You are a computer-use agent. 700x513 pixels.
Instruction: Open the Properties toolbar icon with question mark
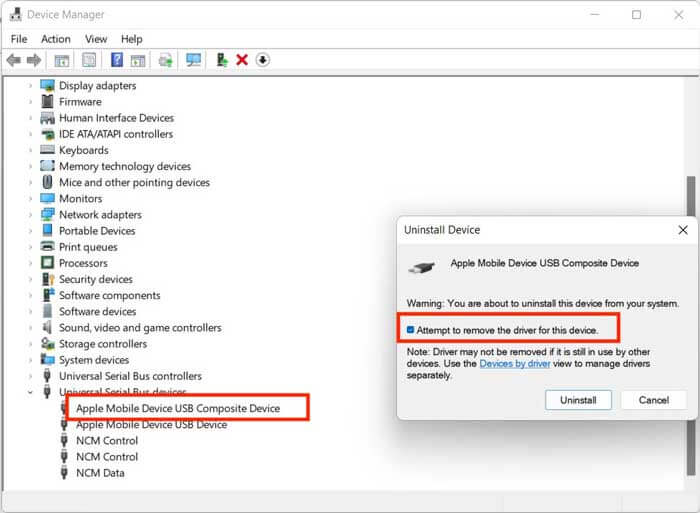click(117, 59)
